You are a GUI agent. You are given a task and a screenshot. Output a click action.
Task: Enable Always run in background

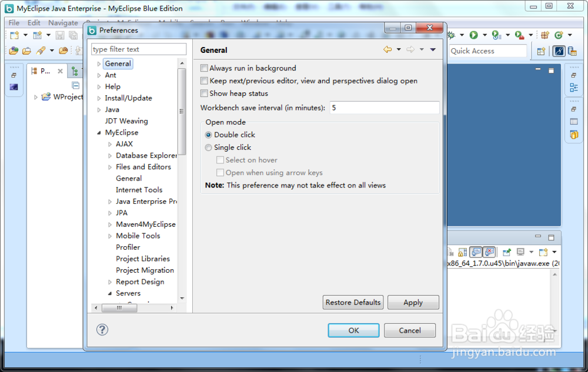coord(204,68)
